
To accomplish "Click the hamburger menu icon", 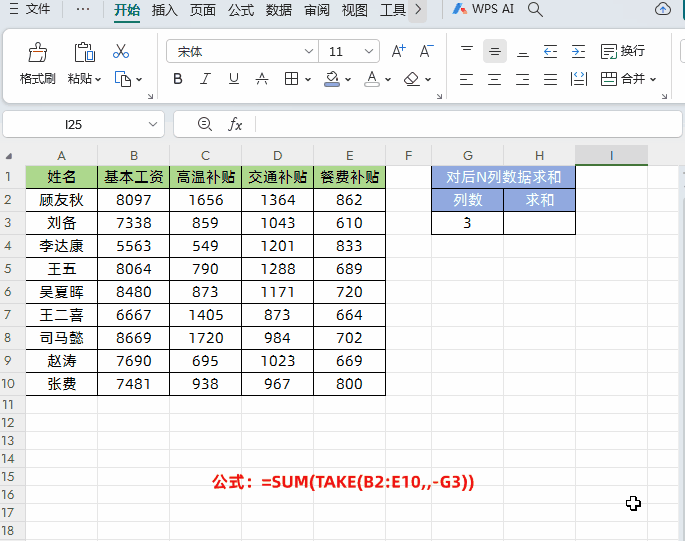I will [x=14, y=9].
